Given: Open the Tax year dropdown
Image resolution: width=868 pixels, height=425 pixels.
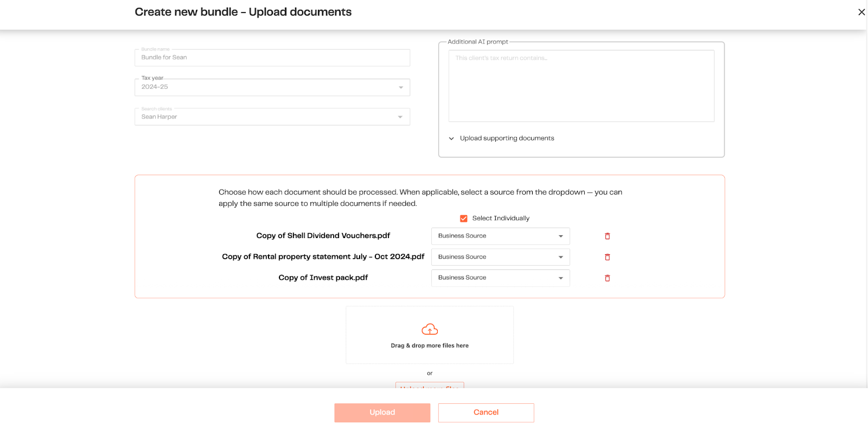Looking at the screenshot, I should tap(272, 87).
